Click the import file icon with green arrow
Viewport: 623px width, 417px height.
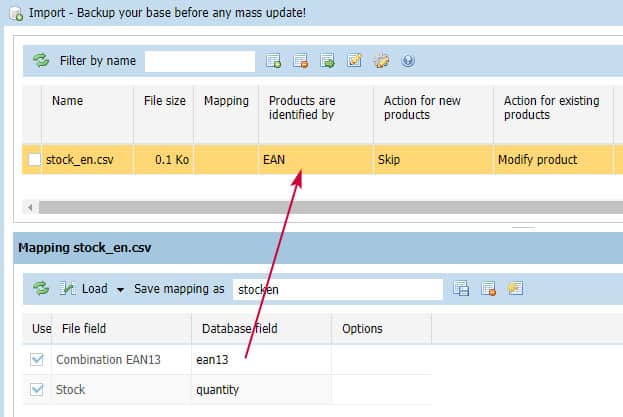pyautogui.click(x=327, y=61)
